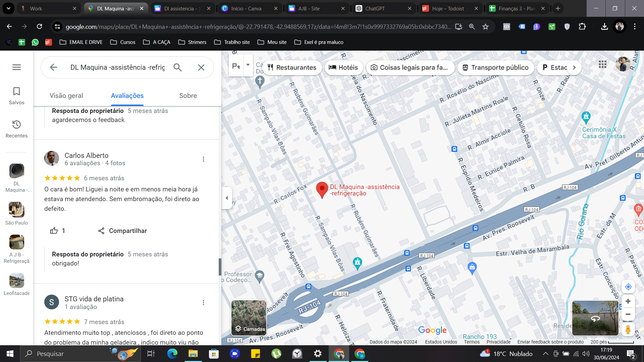Open the tab search dropdown arrow
This screenshot has width=644, height=362.
point(8,8)
